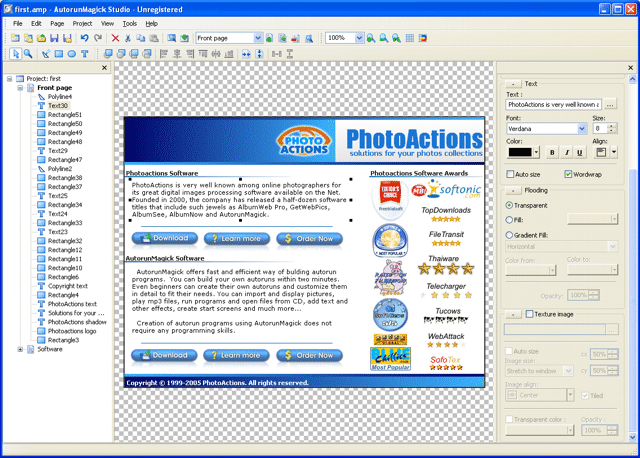This screenshot has height=458, width=640.
Task: Select the Text tool
Action: pyautogui.click(x=84, y=53)
